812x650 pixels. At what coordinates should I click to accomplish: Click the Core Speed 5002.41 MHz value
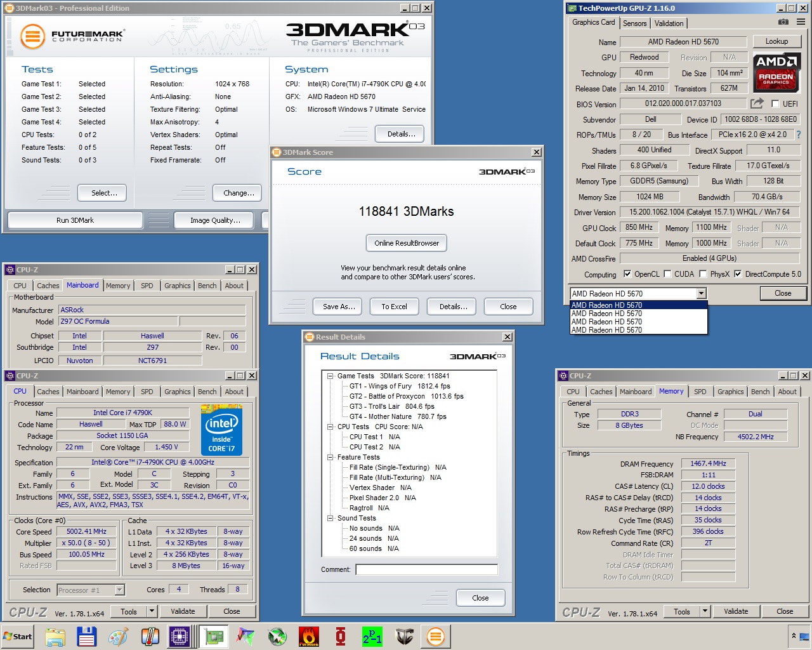point(87,532)
